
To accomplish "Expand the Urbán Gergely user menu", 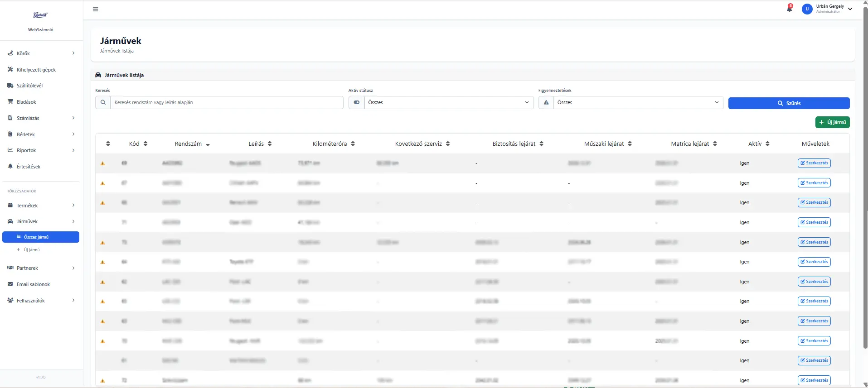I will click(850, 9).
